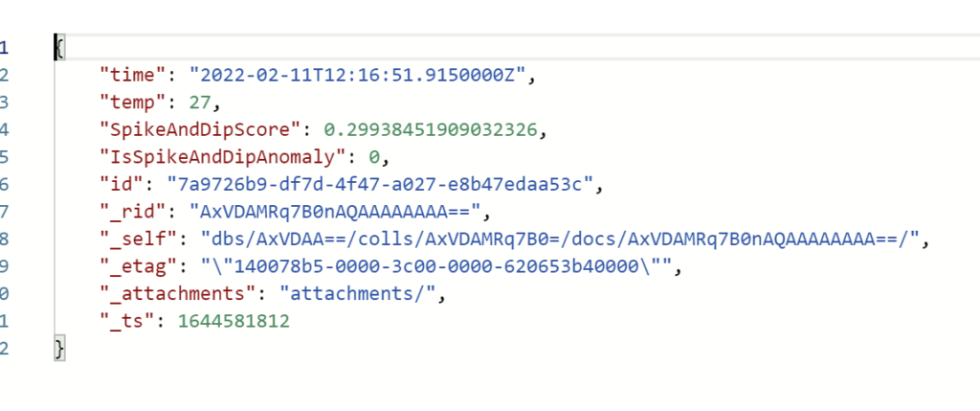Click the "attachments/" string value
The image size is (980, 411).
tap(357, 294)
